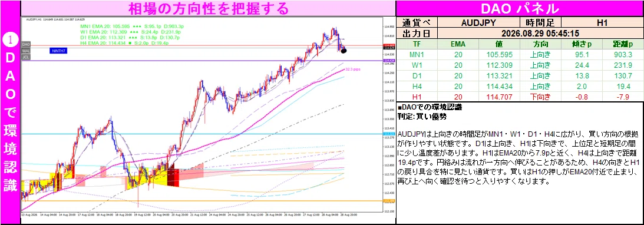Click the DAO パネル title header

pos(520,8)
